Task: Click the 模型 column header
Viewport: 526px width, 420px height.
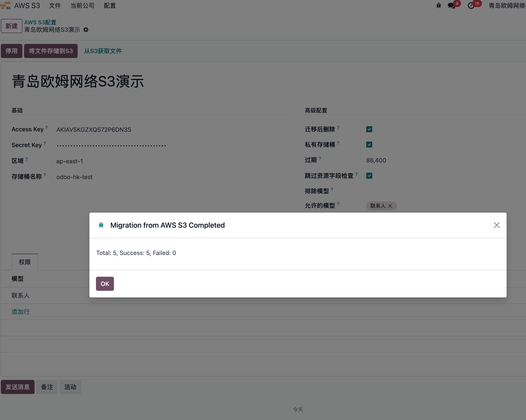Action: coord(17,278)
